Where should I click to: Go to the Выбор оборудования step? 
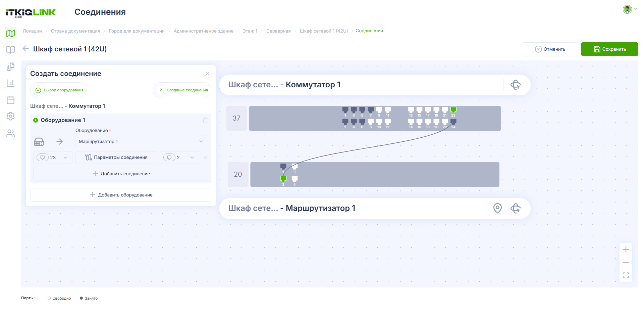coord(59,90)
